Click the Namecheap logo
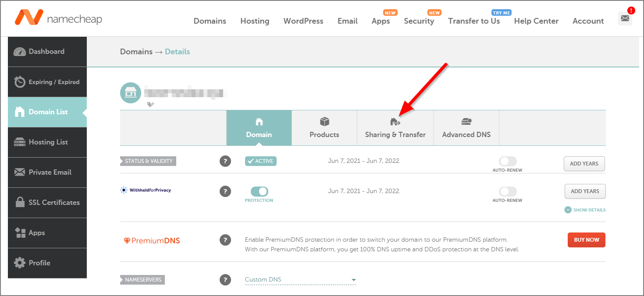This screenshot has height=296, width=644. [58, 18]
